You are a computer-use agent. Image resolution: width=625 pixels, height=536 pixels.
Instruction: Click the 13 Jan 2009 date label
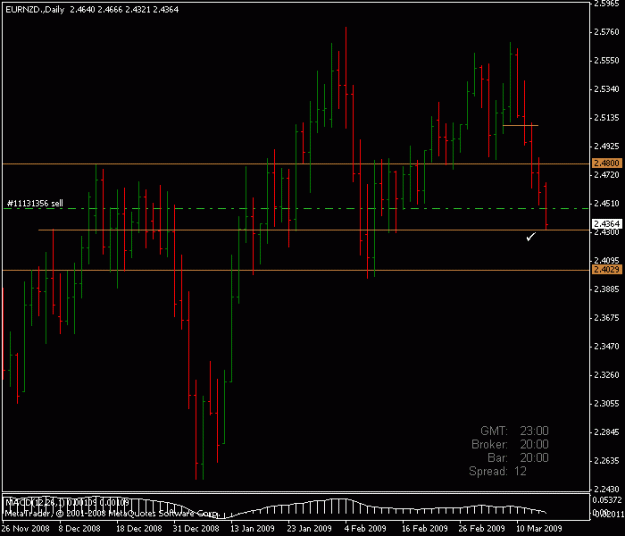[252, 528]
